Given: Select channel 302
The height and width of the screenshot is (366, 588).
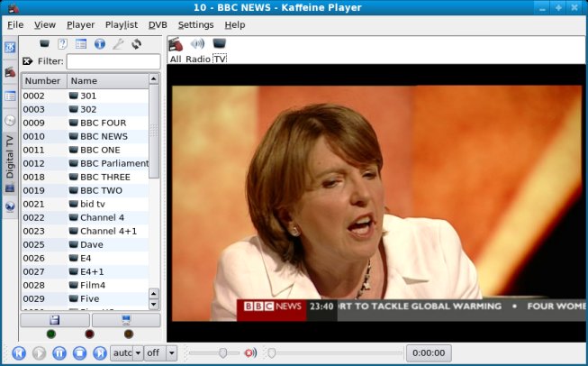Looking at the screenshot, I should pos(86,109).
